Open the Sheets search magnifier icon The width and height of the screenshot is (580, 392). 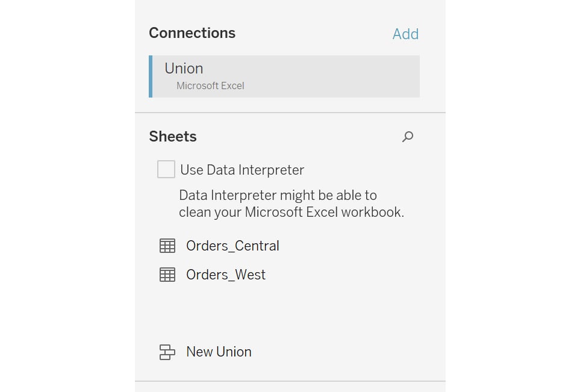tap(408, 137)
